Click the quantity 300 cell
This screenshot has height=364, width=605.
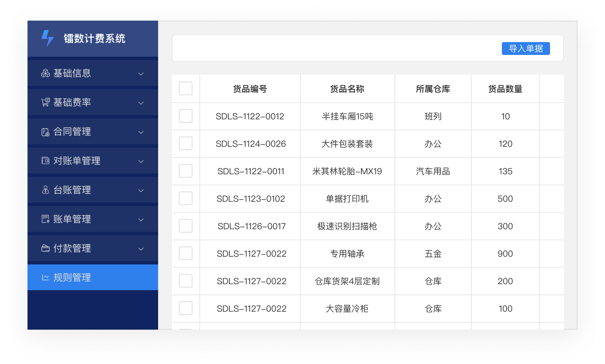[x=505, y=226]
